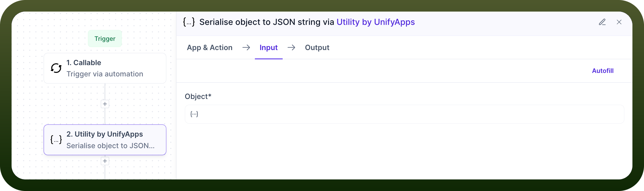Switch to the App & Action tab
Image resolution: width=644 pixels, height=191 pixels.
(210, 47)
